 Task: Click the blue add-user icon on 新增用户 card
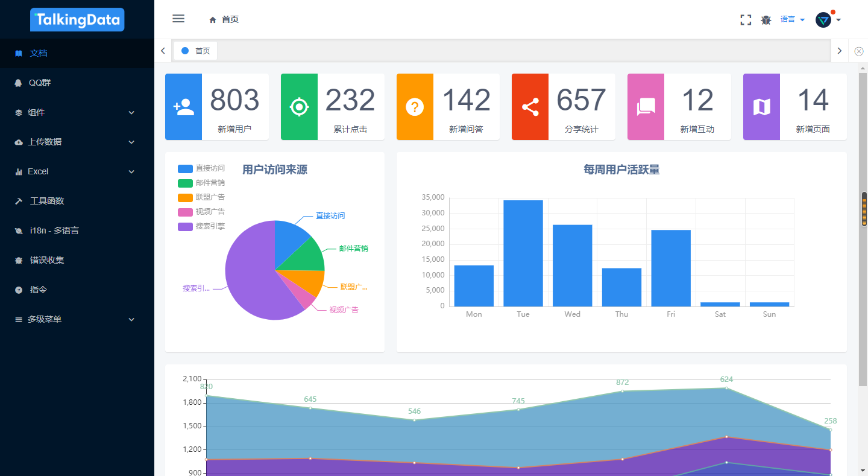(x=184, y=107)
